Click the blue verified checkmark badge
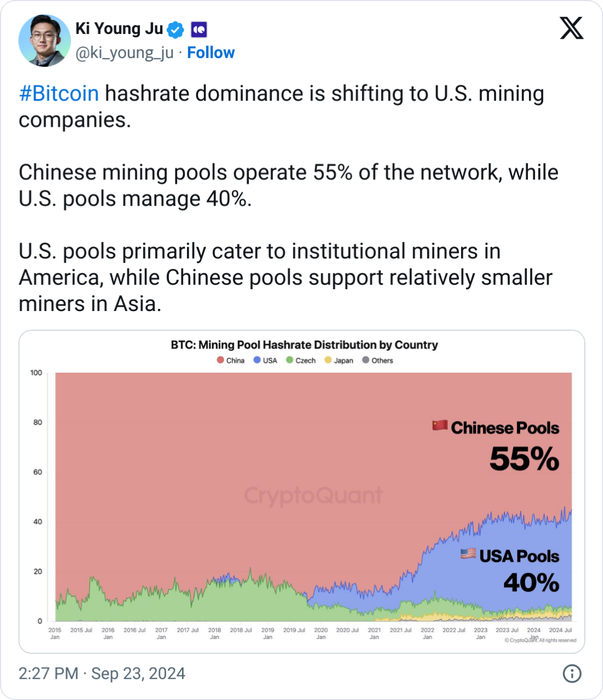Image resolution: width=603 pixels, height=700 pixels. pos(175,30)
